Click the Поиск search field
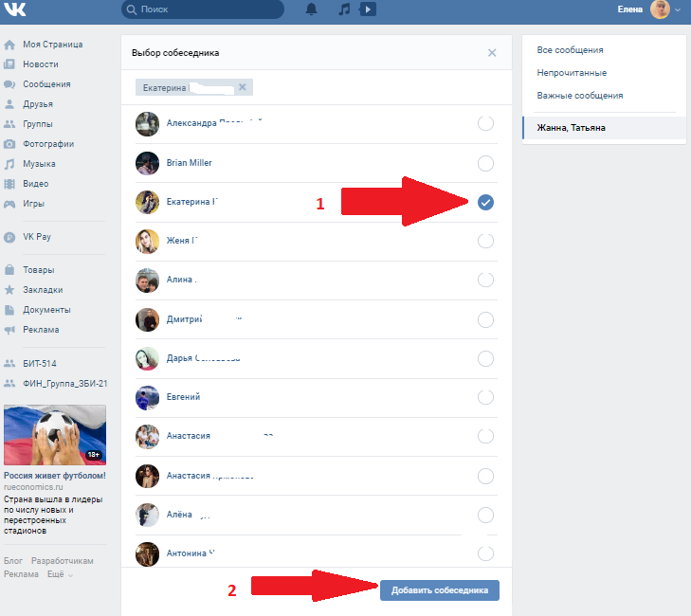 pyautogui.click(x=202, y=9)
